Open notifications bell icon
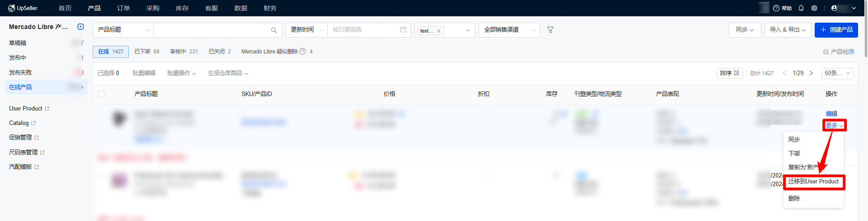The image size is (868, 221). [x=801, y=8]
